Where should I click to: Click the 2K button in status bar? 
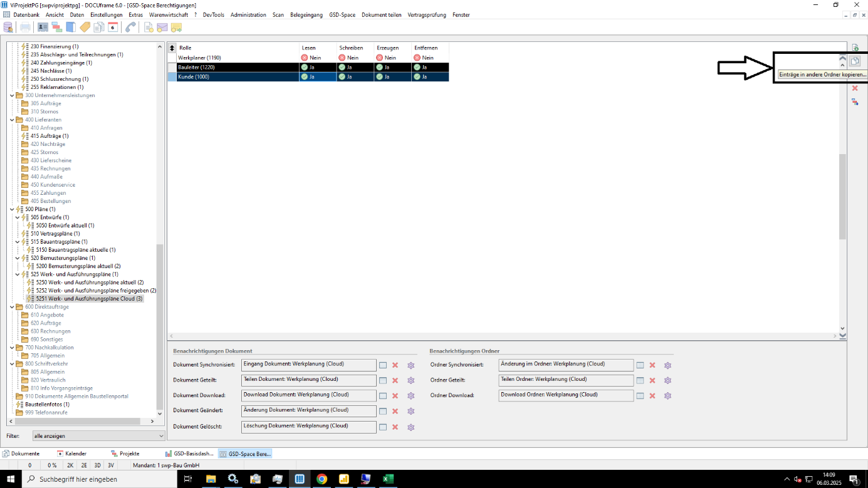pos(70,465)
